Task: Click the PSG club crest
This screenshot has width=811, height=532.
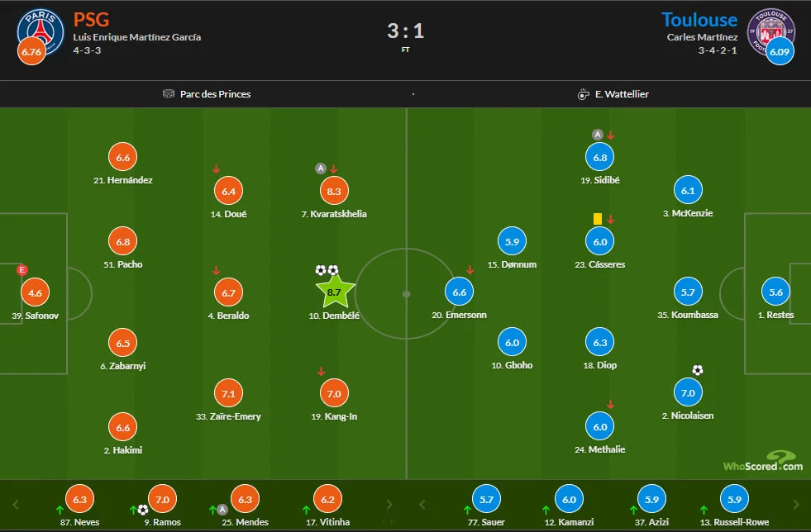Action: (42, 31)
